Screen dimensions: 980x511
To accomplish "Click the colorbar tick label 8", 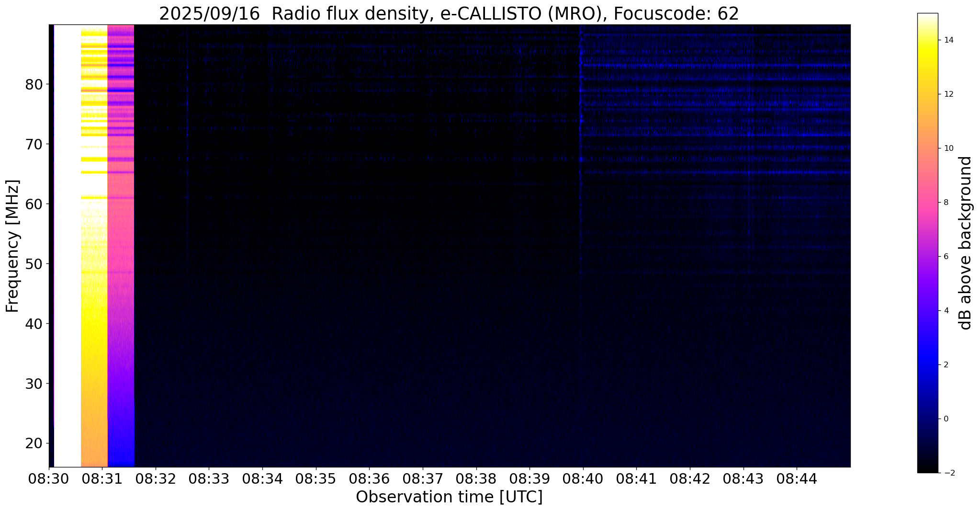I will (945, 203).
